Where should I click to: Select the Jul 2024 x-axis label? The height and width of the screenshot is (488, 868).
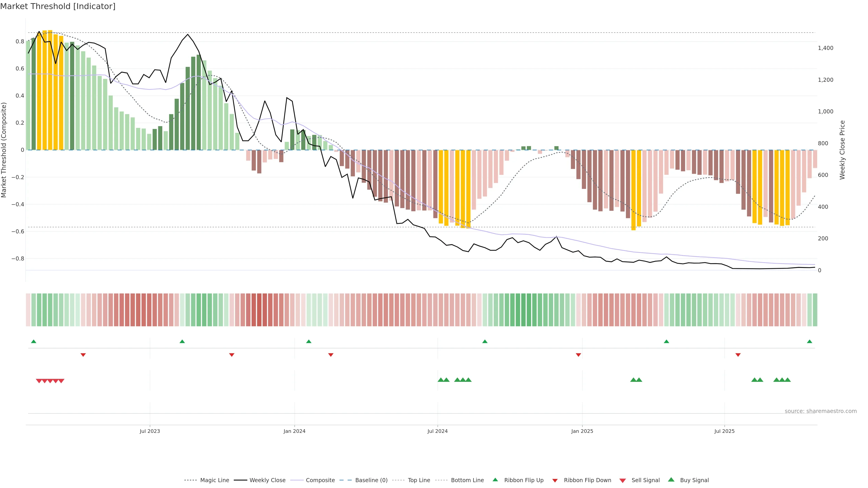click(x=437, y=431)
